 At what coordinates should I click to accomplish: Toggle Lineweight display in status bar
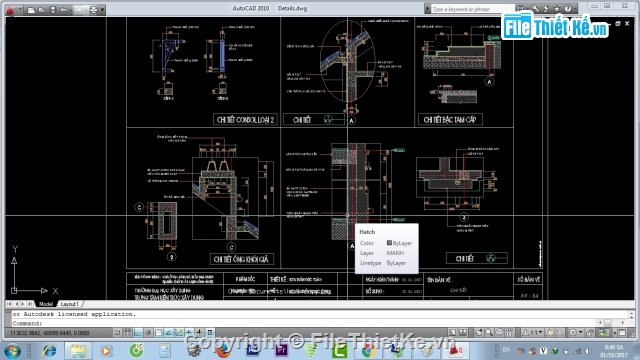click(200, 333)
